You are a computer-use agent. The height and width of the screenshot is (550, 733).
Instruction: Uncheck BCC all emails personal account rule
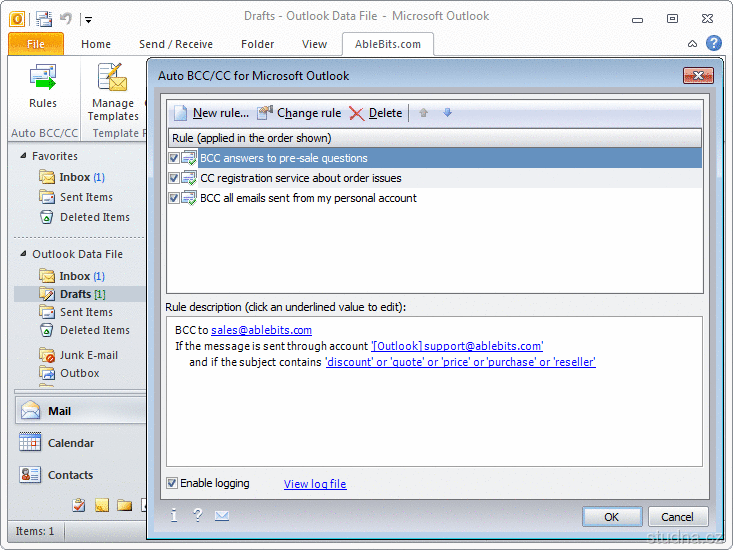coord(174,198)
